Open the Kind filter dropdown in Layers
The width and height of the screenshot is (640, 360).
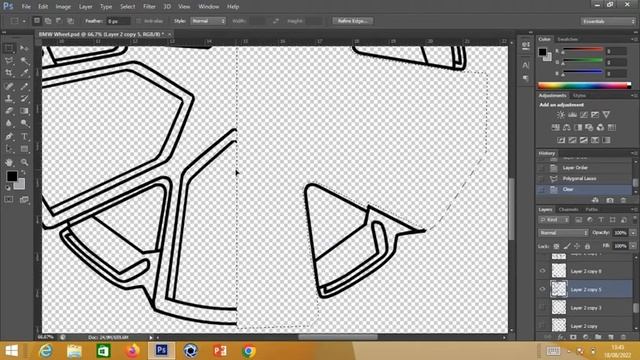pyautogui.click(x=554, y=220)
